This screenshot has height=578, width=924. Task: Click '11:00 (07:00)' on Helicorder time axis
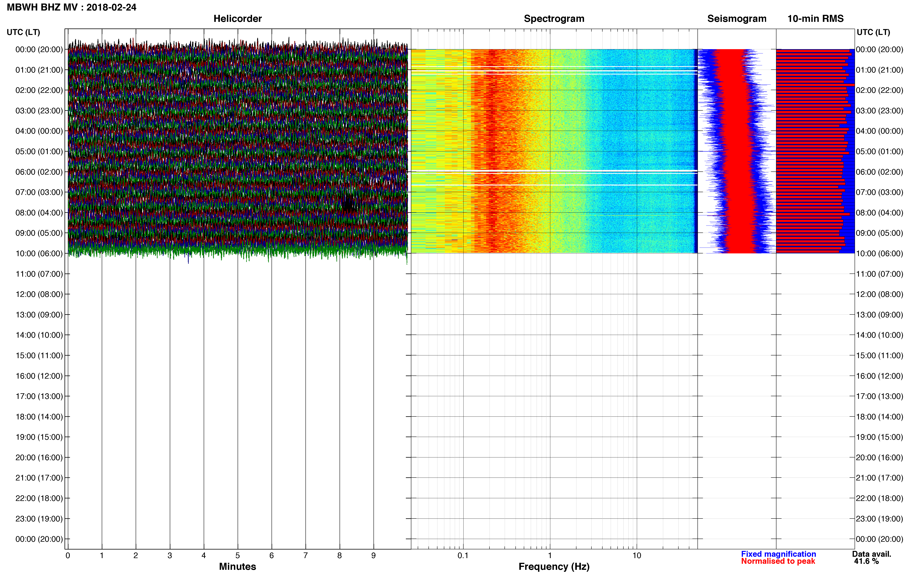pos(39,274)
